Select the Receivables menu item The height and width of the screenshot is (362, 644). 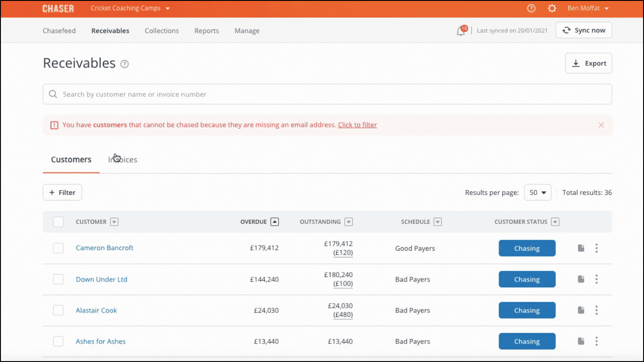[x=110, y=31]
